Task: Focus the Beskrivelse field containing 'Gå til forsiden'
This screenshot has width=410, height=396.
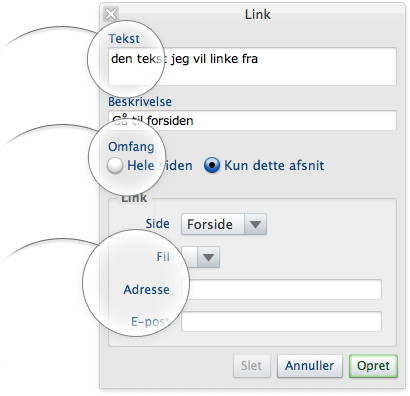Action: 252,120
